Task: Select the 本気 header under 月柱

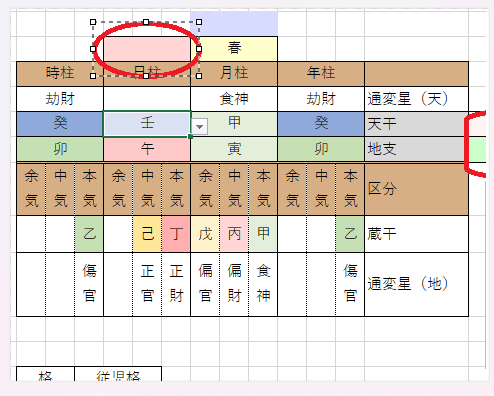Action: (263, 189)
